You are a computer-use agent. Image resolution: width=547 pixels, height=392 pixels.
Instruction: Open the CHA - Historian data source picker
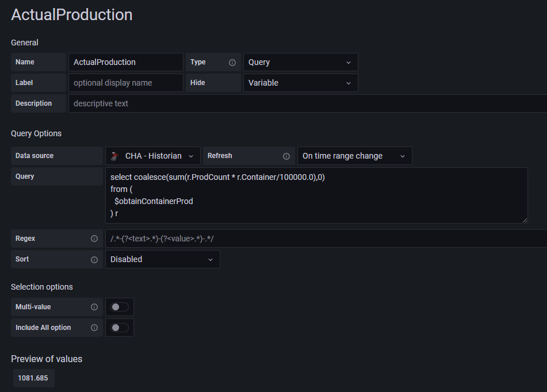tap(153, 156)
